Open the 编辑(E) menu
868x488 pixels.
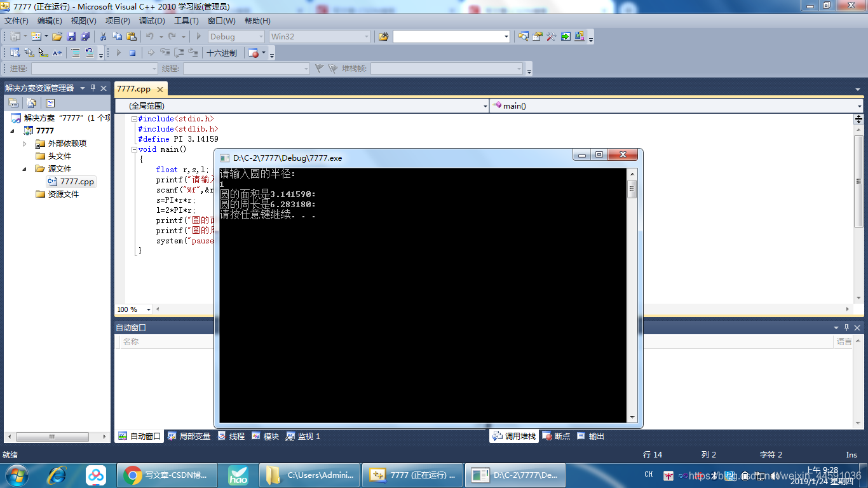point(50,21)
